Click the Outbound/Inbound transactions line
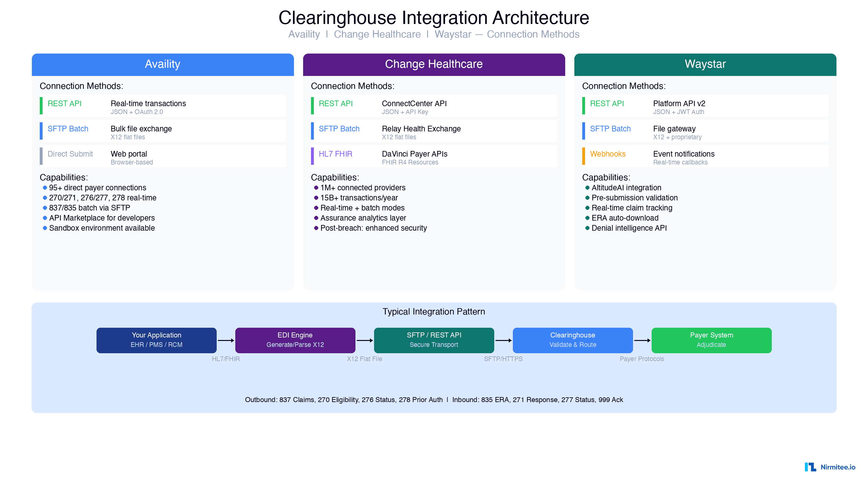The image size is (868, 484). (434, 400)
